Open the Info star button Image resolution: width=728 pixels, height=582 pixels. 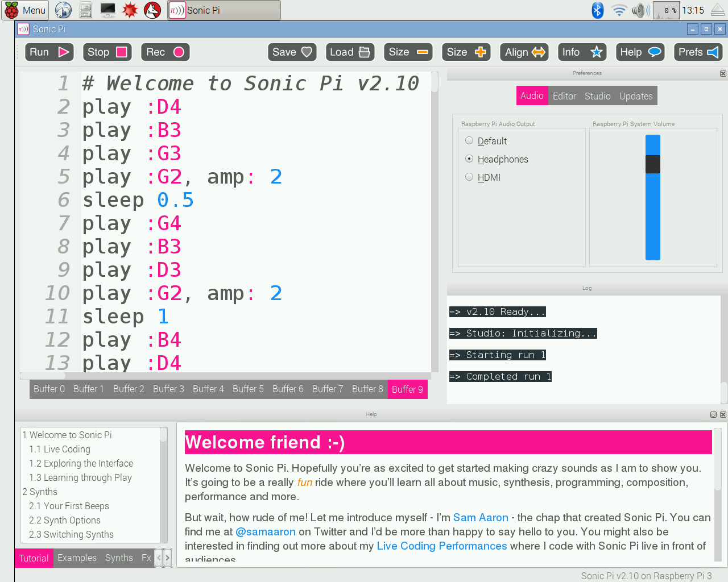click(x=582, y=52)
